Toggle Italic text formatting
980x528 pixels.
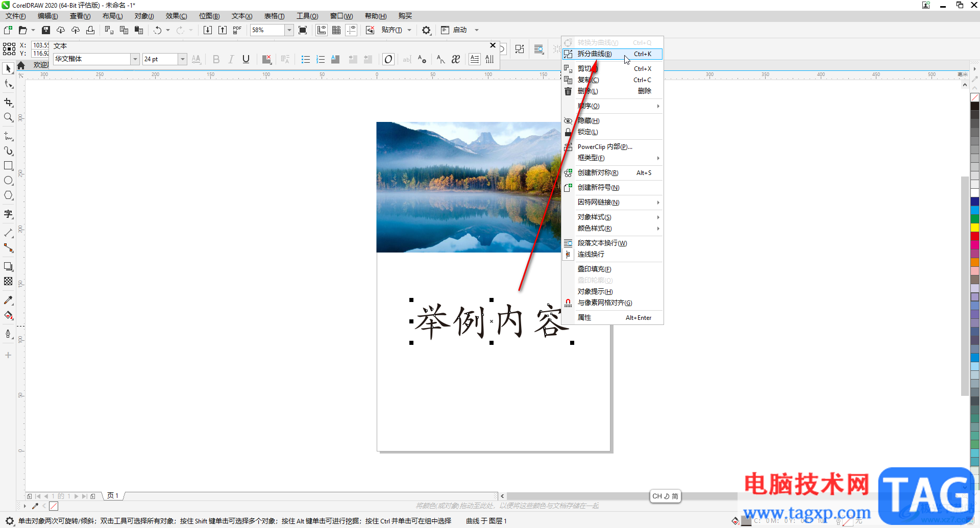point(231,59)
